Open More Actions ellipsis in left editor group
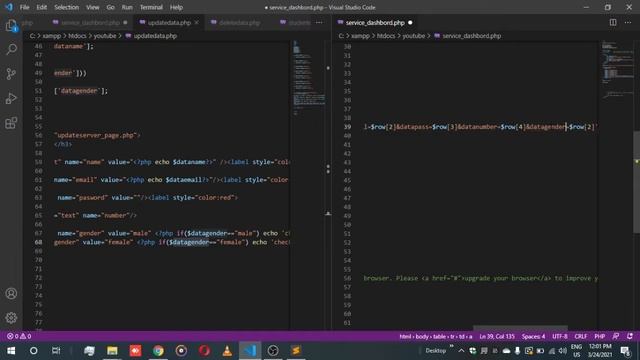The image size is (640, 360). 319,22
